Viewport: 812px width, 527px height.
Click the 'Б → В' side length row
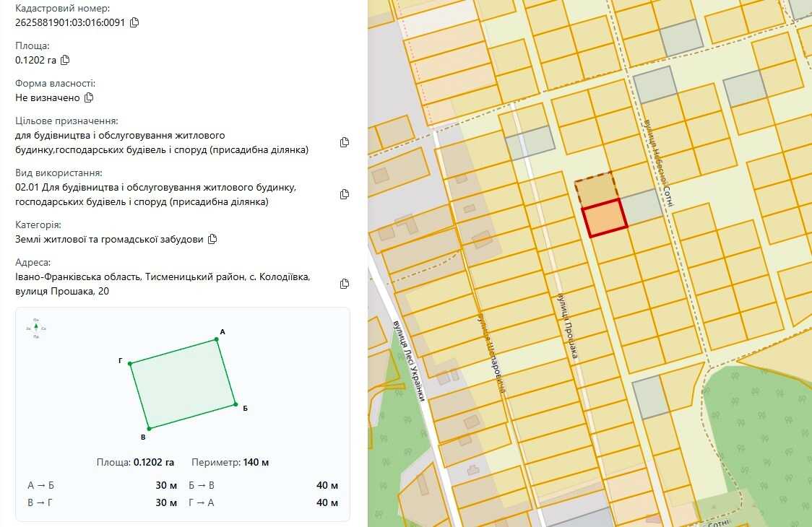click(x=263, y=486)
